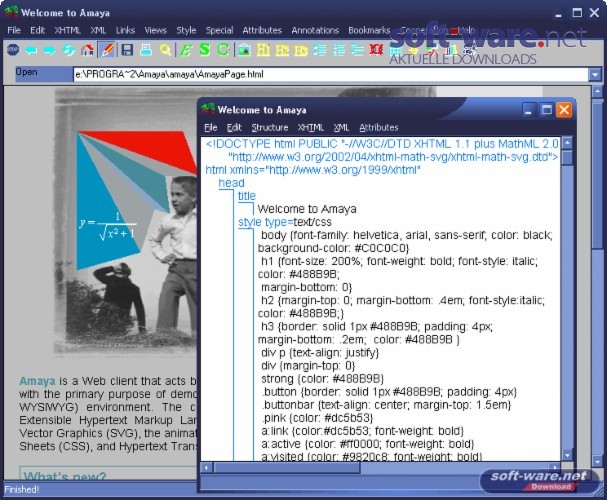Open File menu in source window
The width and height of the screenshot is (607, 500).
211,127
